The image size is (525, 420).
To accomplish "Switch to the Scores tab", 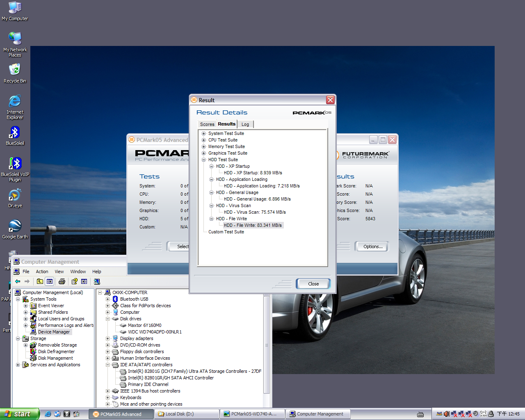I will (x=207, y=124).
